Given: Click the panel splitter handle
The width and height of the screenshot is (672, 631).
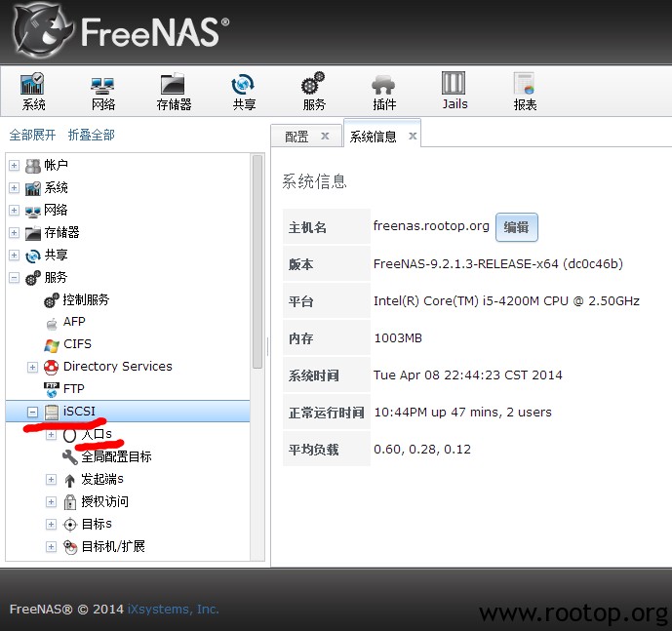Looking at the screenshot, I should 268,346.
